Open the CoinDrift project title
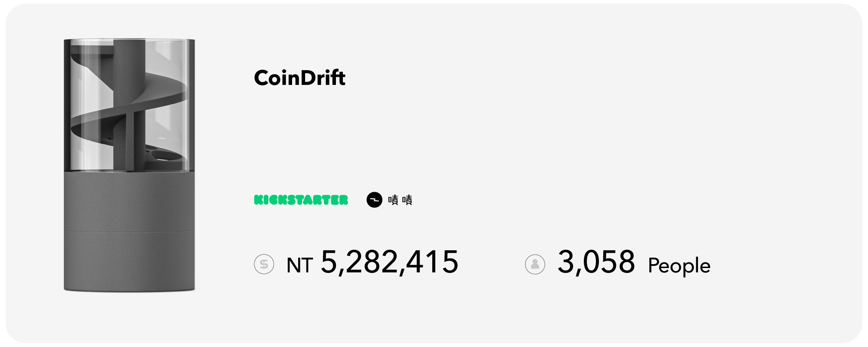 (x=299, y=78)
